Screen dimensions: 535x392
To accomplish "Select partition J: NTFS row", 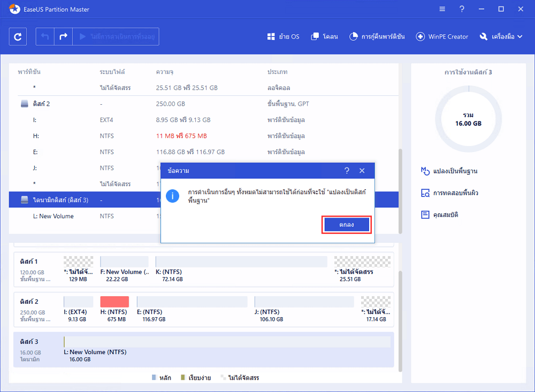I will 85,168.
